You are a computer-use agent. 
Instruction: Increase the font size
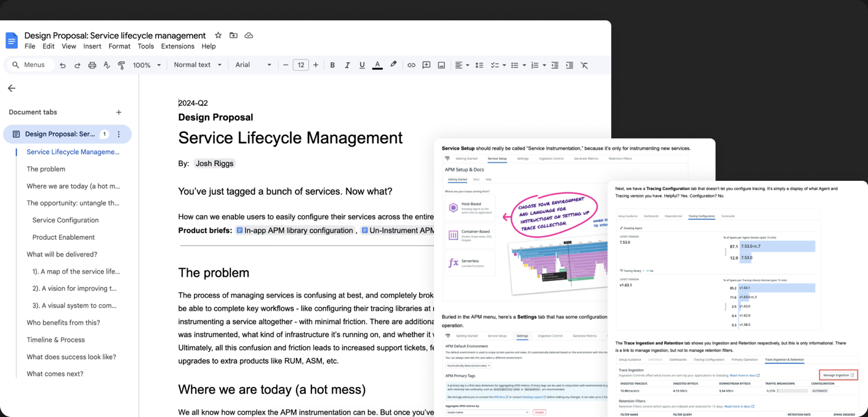[x=316, y=65]
